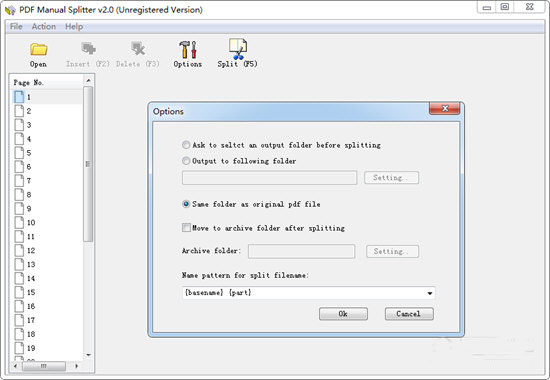Select page 5 icon in the page list

click(19, 153)
